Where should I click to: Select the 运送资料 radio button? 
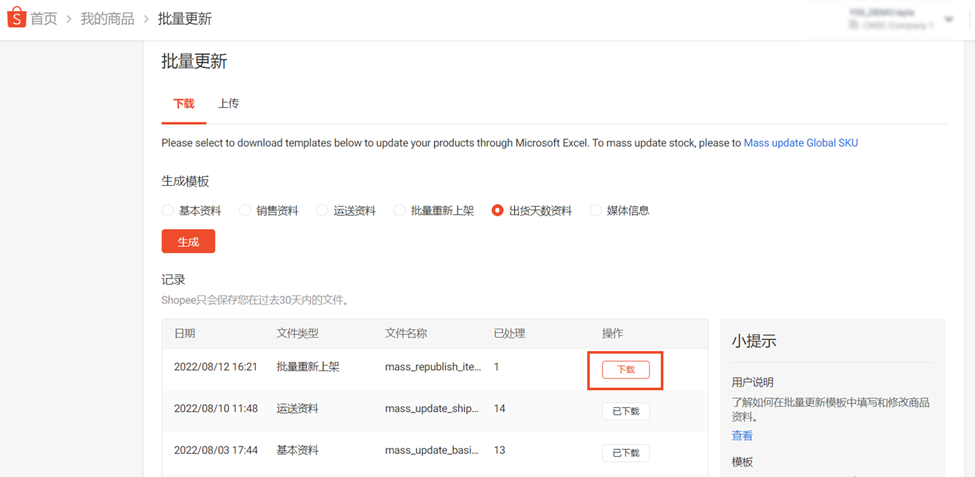pos(321,211)
